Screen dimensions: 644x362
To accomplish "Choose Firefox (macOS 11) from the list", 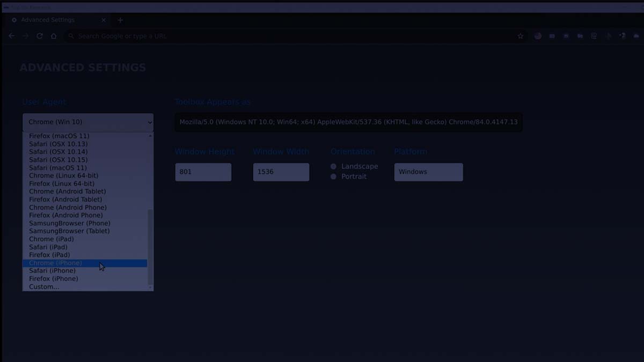I will pos(85,136).
